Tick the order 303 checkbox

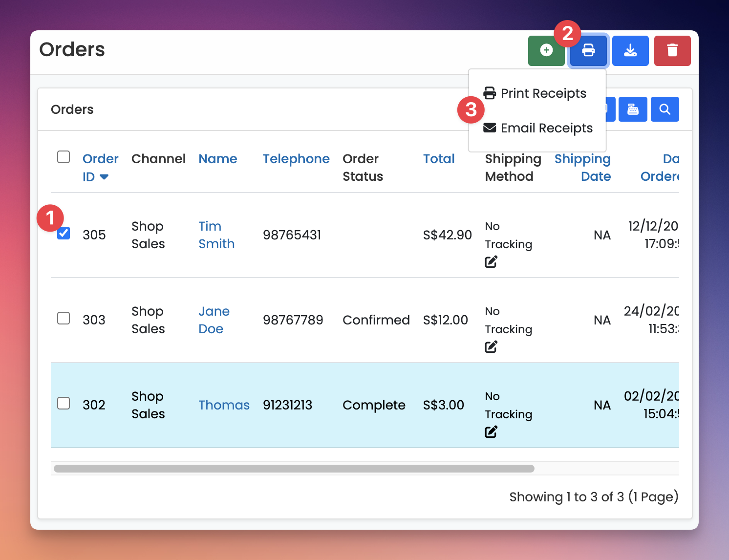tap(64, 318)
